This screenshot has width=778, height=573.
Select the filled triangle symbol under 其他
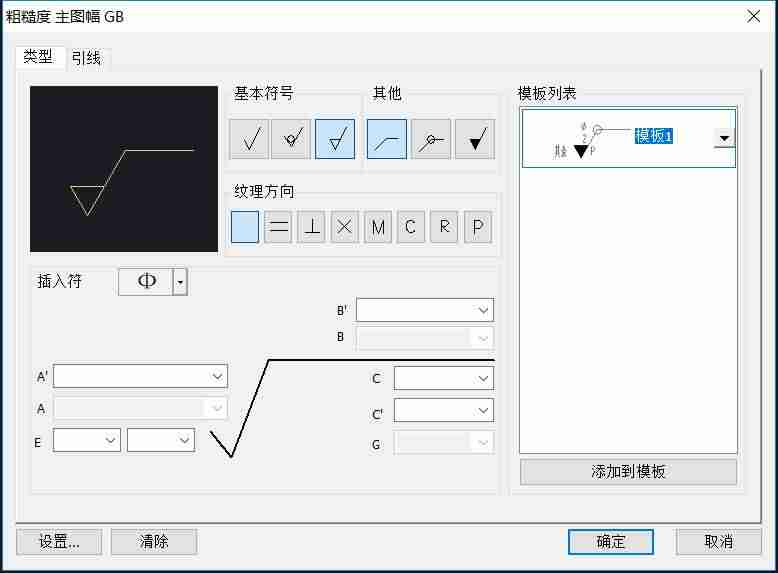pyautogui.click(x=475, y=139)
